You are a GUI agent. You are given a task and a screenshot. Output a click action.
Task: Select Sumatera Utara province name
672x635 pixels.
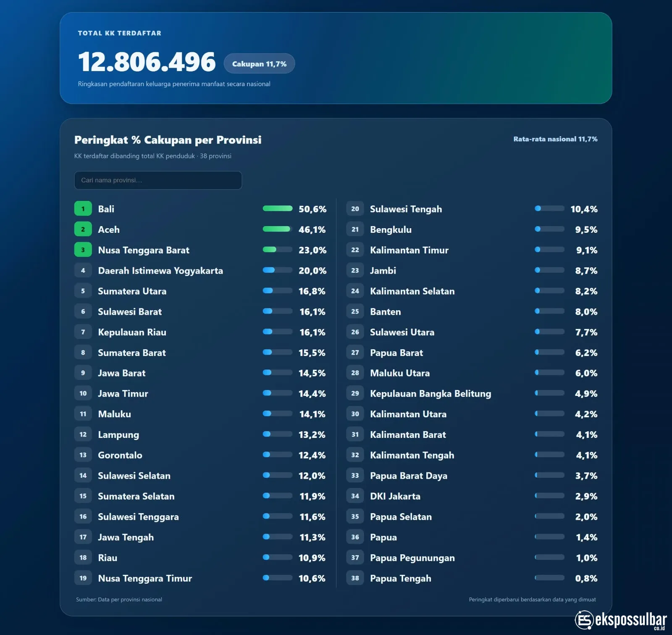(132, 291)
